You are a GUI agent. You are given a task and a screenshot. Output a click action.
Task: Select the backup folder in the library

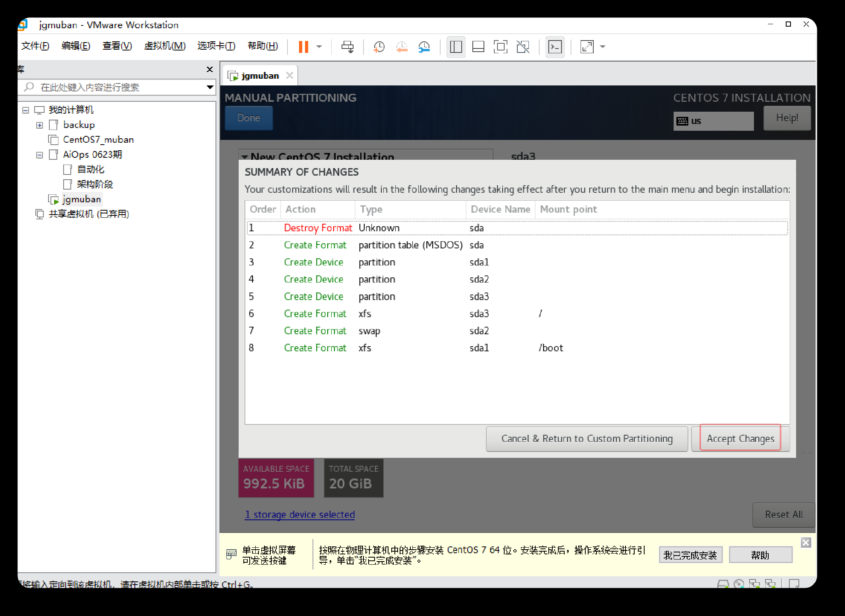pyautogui.click(x=79, y=125)
